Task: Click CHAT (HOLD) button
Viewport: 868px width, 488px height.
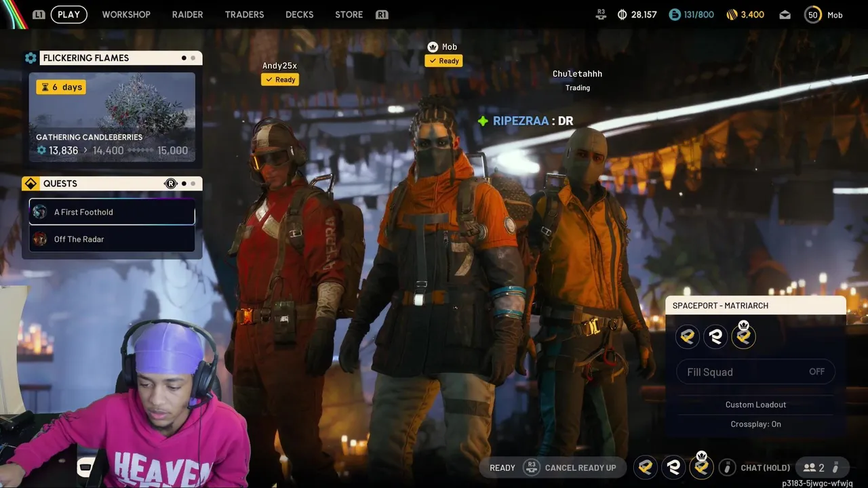Action: [766, 468]
